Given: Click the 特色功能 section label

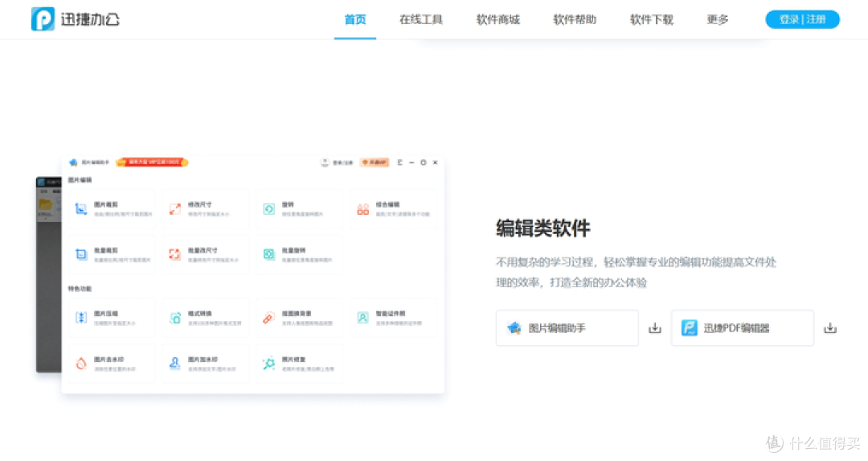Looking at the screenshot, I should click(80, 289).
